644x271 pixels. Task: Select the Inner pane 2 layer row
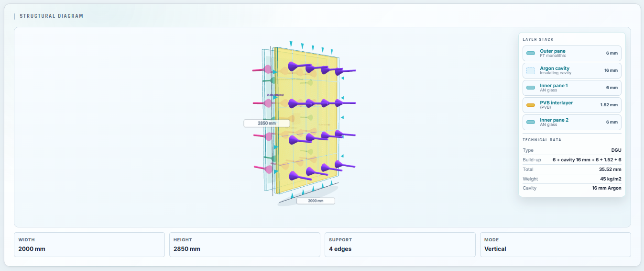click(x=572, y=122)
